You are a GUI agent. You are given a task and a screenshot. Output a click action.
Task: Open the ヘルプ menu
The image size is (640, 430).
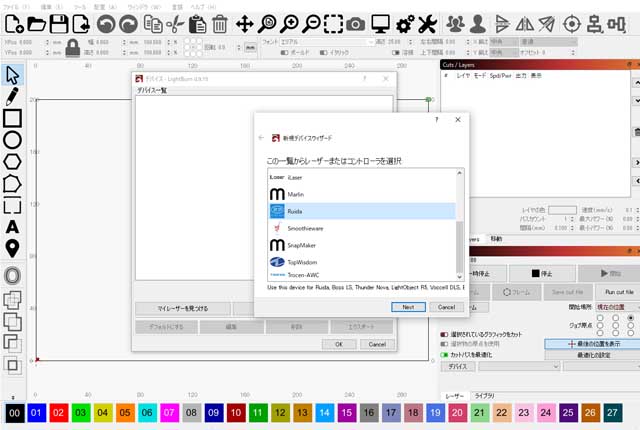click(x=203, y=7)
